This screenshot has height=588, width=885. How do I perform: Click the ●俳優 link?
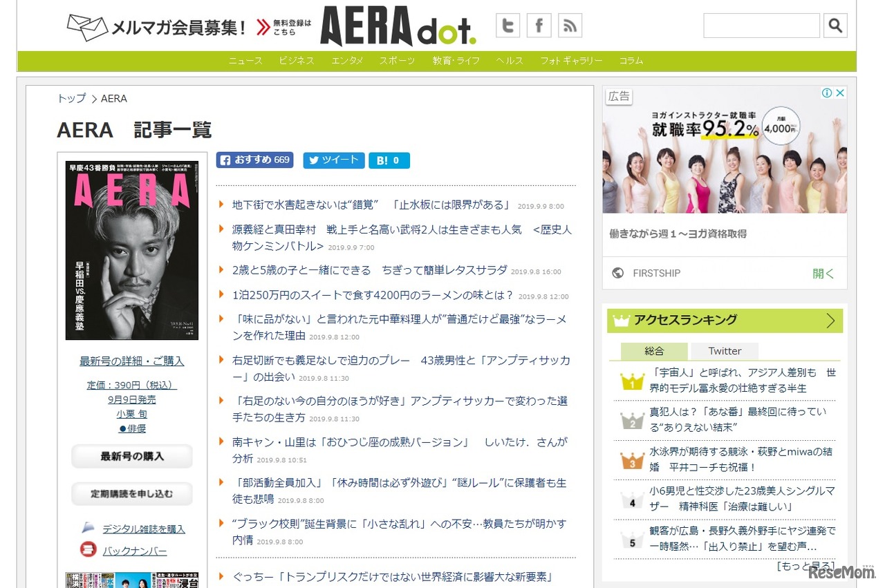(x=132, y=428)
